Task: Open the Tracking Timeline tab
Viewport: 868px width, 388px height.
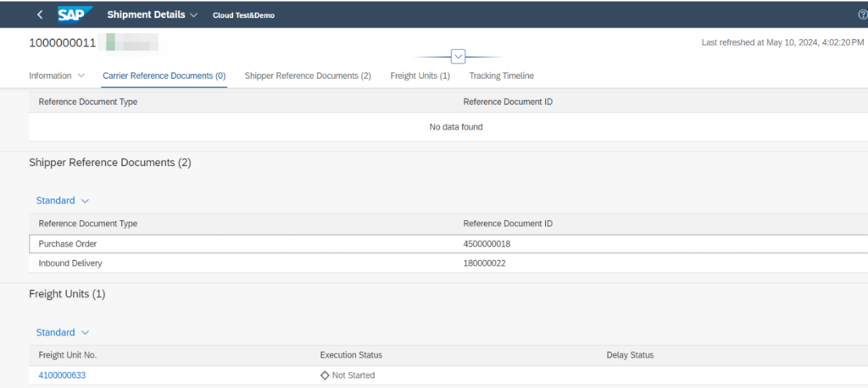Action: (x=501, y=75)
